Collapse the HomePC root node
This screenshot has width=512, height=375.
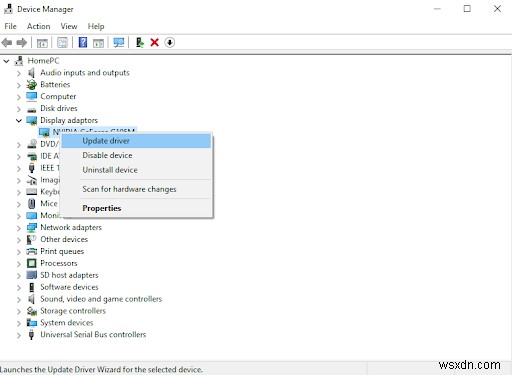point(6,61)
